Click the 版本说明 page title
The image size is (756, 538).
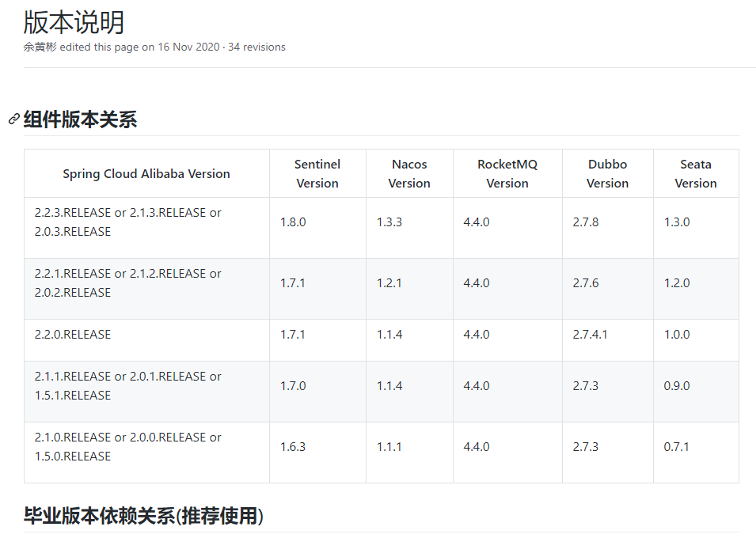74,21
